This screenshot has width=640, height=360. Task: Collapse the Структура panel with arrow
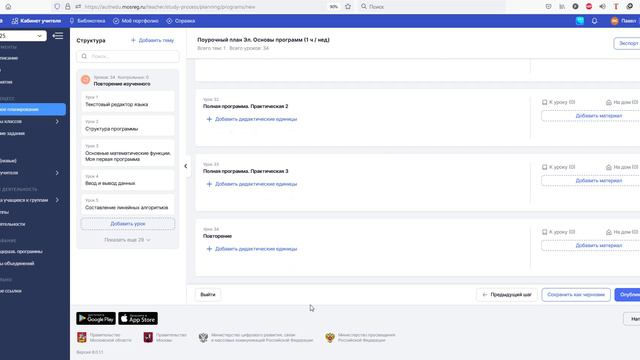click(x=186, y=166)
